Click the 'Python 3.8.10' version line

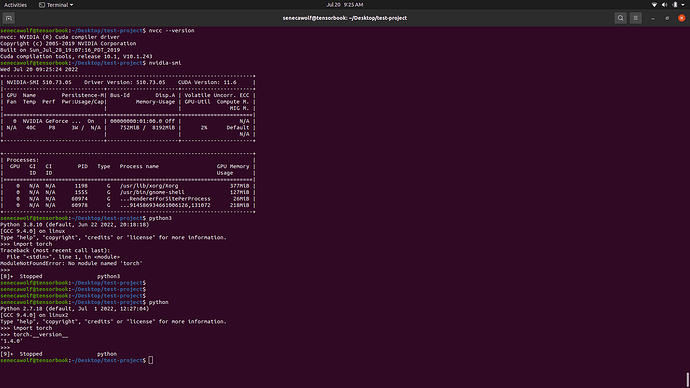(x=75, y=225)
